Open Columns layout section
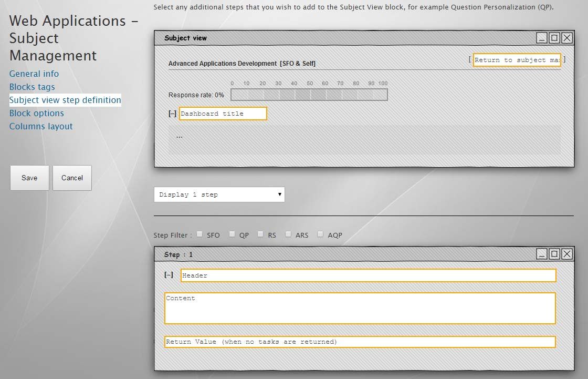The image size is (588, 379). (41, 126)
